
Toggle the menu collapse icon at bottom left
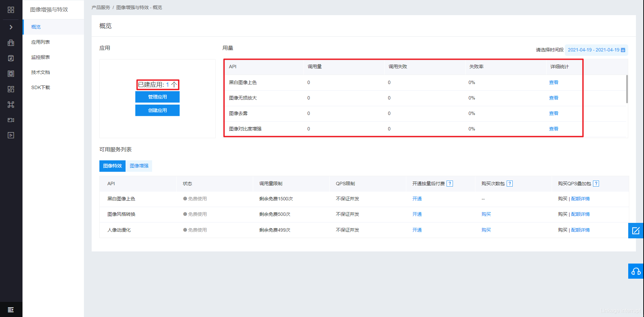(x=11, y=310)
